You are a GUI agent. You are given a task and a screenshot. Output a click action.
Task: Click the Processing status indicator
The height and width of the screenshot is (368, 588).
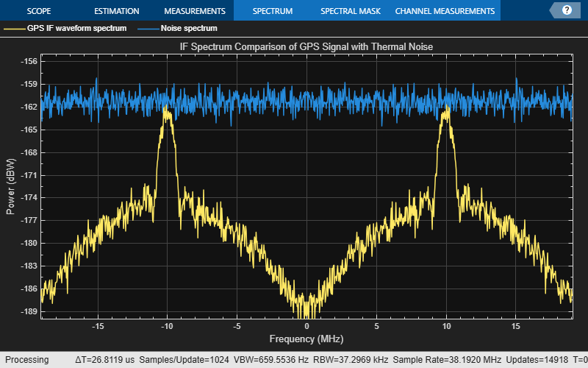27,360
